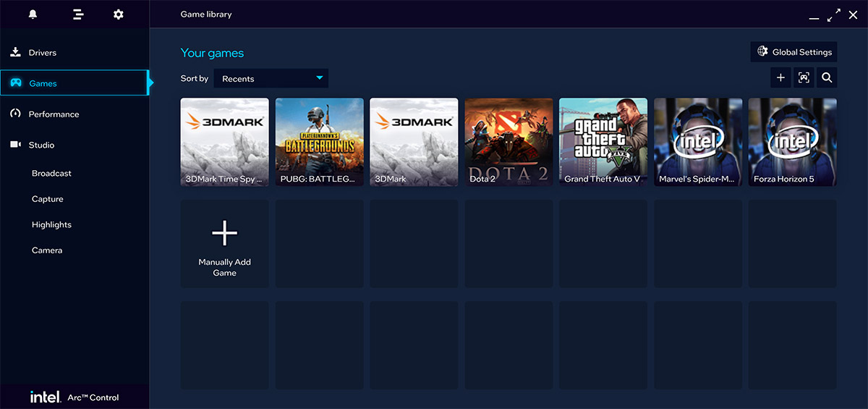868x409 pixels.
Task: Click the Intel Arc Control logo
Action: pyautogui.click(x=75, y=397)
